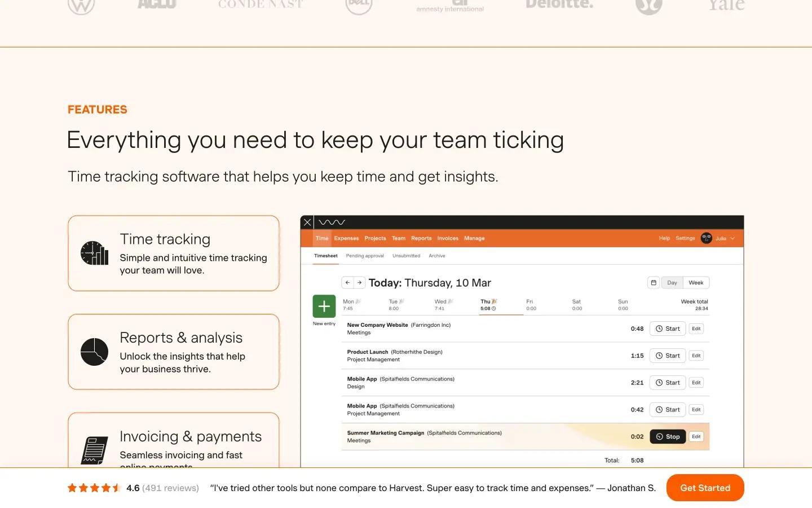Click the Week total 28:34 text
This screenshot has width=812, height=508.
point(694,305)
